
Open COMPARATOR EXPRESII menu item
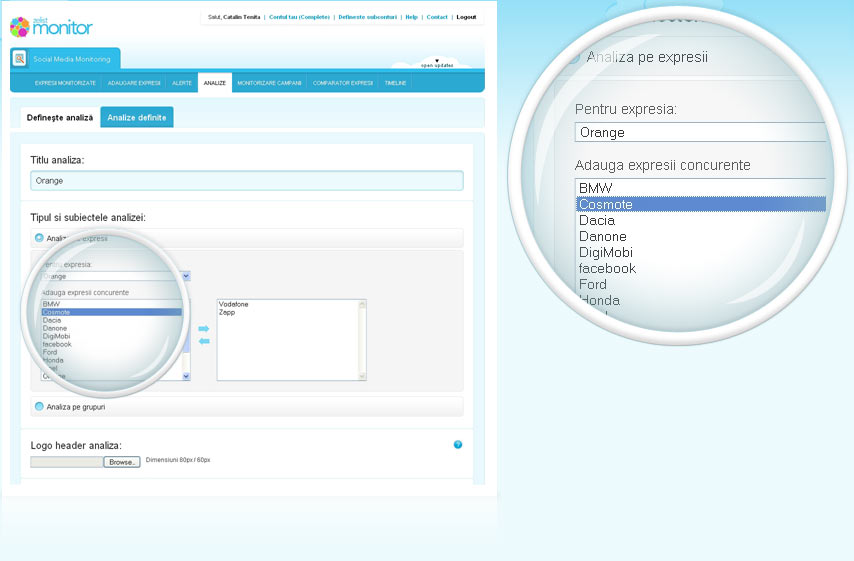pyautogui.click(x=343, y=83)
